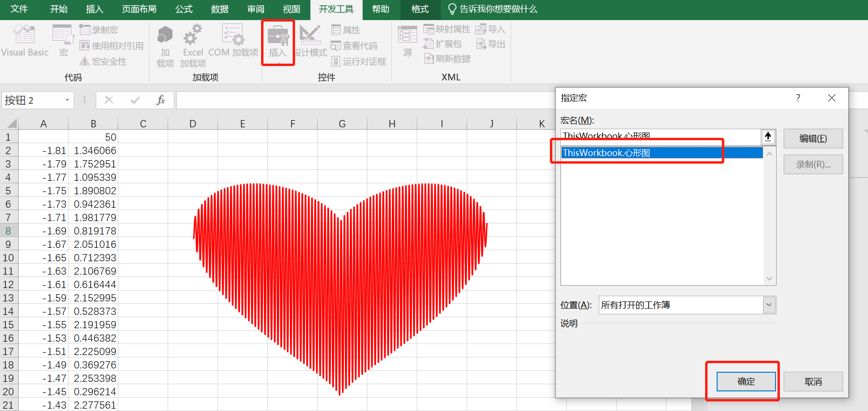Open Excel Add-ins (Excel 加载项)

click(x=193, y=46)
